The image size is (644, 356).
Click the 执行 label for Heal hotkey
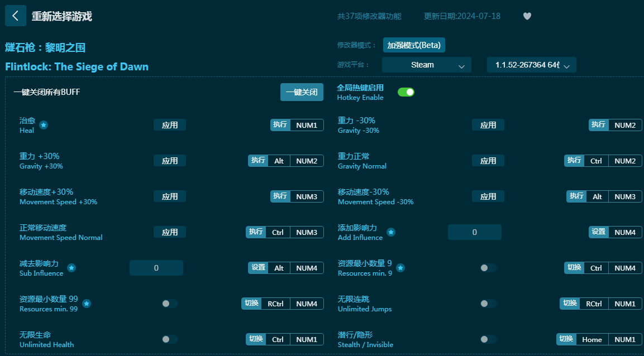pos(280,124)
